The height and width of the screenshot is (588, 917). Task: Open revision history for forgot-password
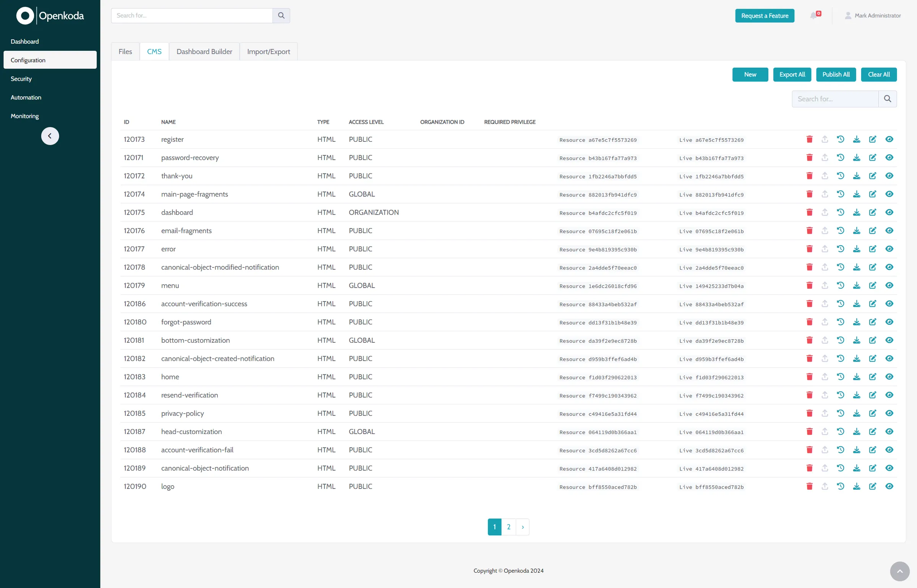coord(841,322)
